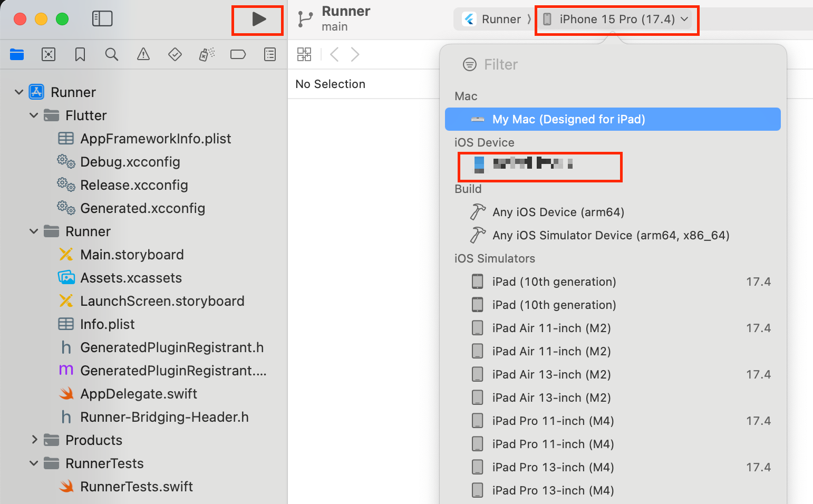Open Info.plist
Viewport: 813px width, 504px height.
point(107,324)
